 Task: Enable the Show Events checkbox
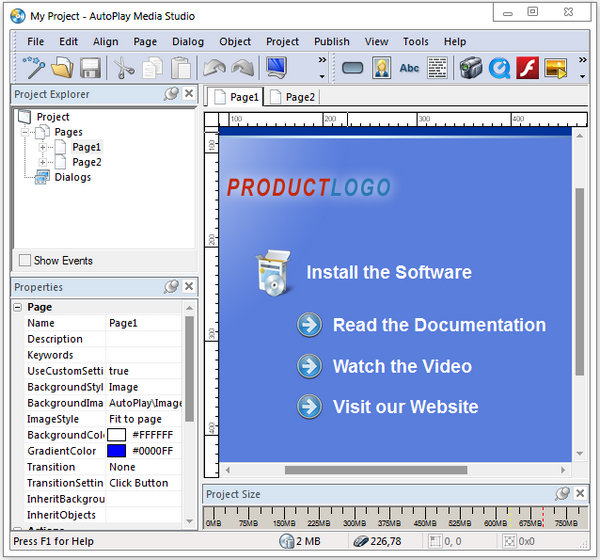[25, 261]
